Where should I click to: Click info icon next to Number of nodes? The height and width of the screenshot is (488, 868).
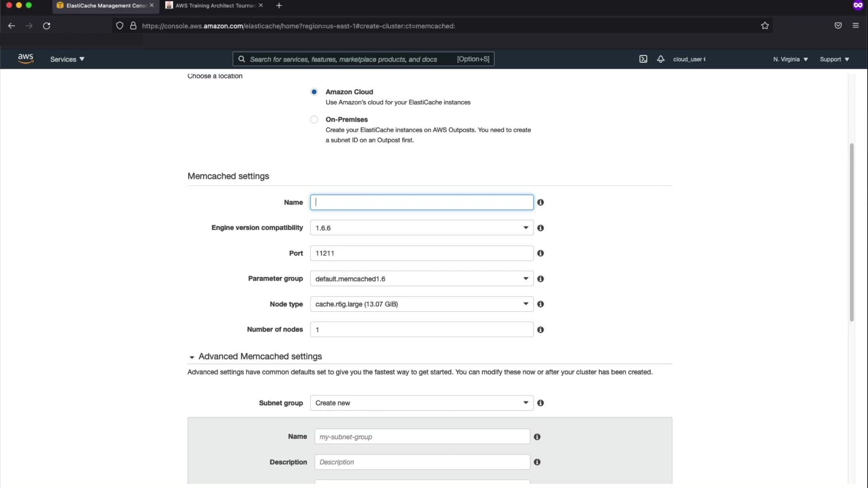pos(540,330)
